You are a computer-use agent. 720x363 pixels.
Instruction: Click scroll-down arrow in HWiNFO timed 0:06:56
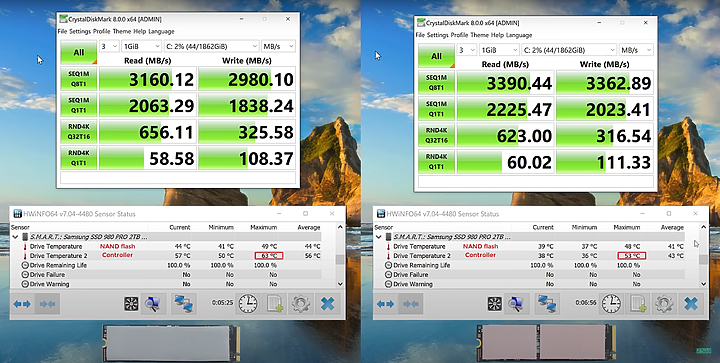click(x=703, y=284)
